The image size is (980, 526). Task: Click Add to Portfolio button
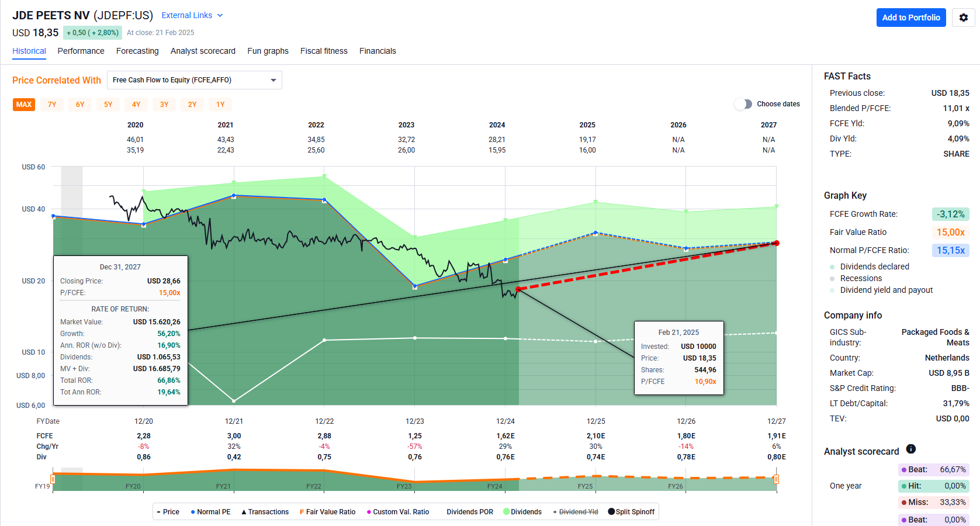pyautogui.click(x=910, y=18)
